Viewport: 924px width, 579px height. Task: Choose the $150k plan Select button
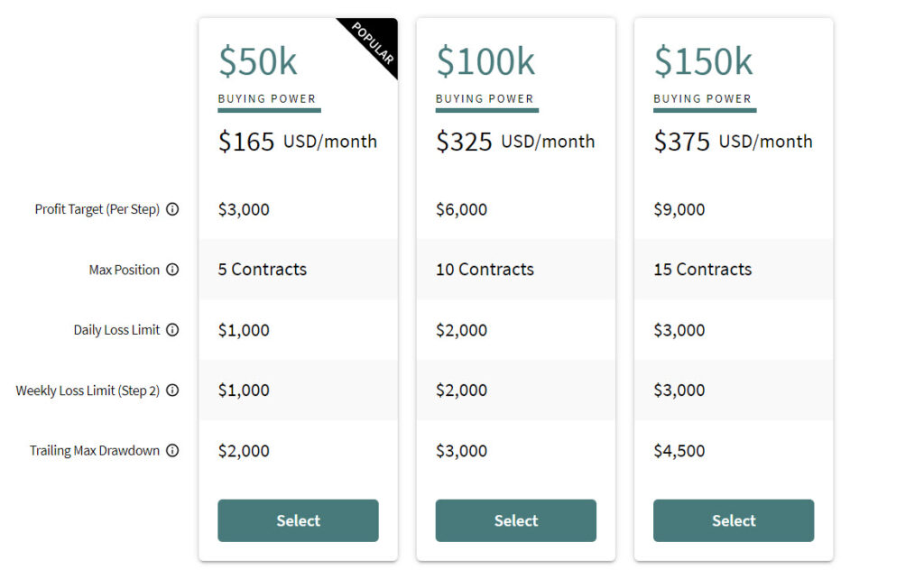(x=734, y=520)
